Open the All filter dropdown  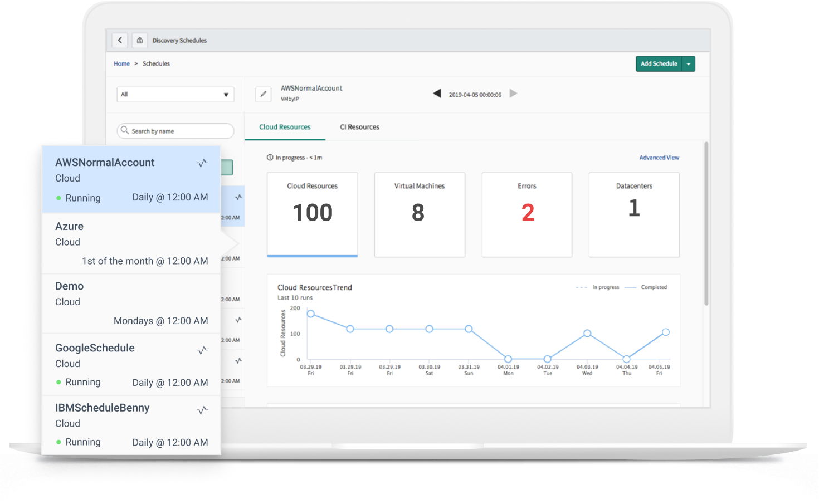coord(175,95)
